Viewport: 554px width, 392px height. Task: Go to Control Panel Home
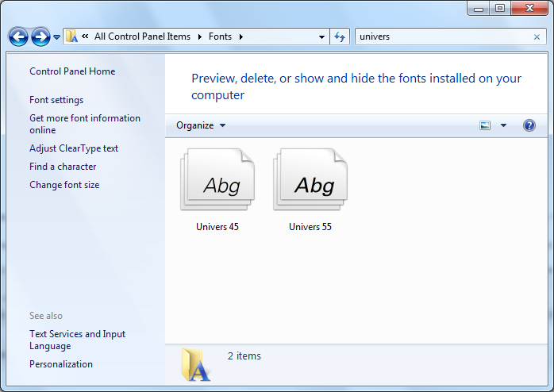[x=72, y=71]
